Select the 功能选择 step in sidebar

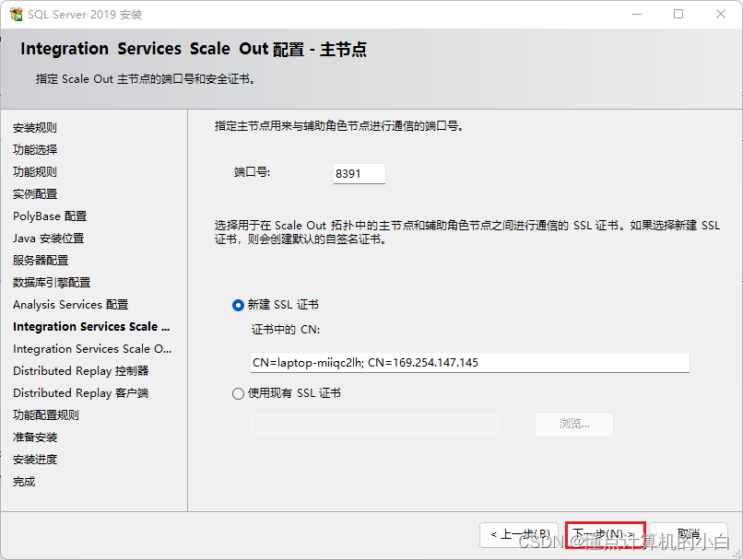[35, 150]
